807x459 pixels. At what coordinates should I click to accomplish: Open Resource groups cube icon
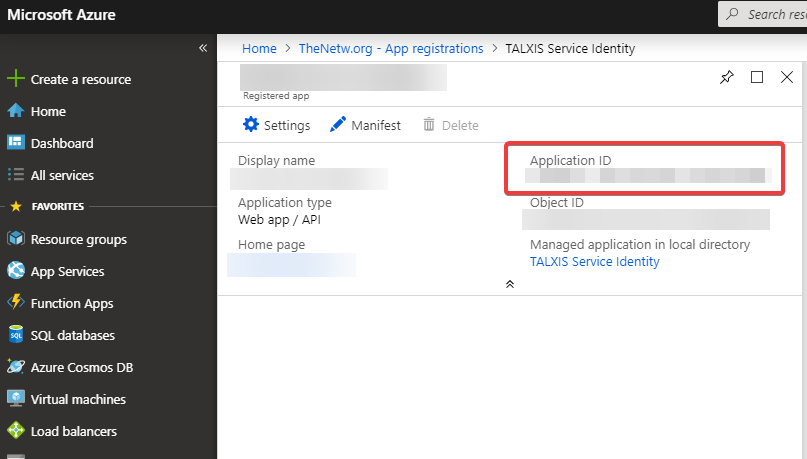pyautogui.click(x=16, y=239)
